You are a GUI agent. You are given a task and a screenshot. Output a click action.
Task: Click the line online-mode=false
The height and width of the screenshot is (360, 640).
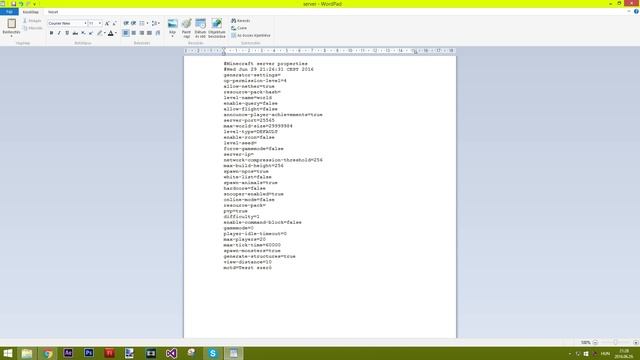pyautogui.click(x=249, y=200)
